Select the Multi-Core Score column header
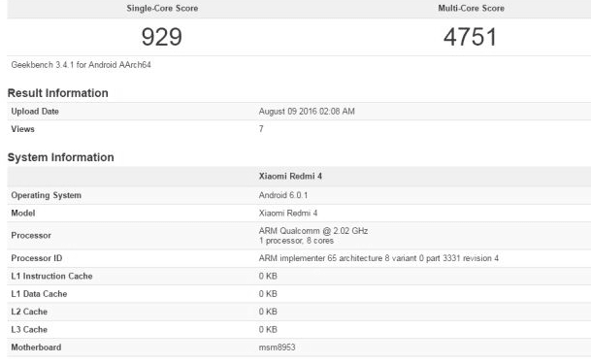591x364 pixels. click(471, 9)
